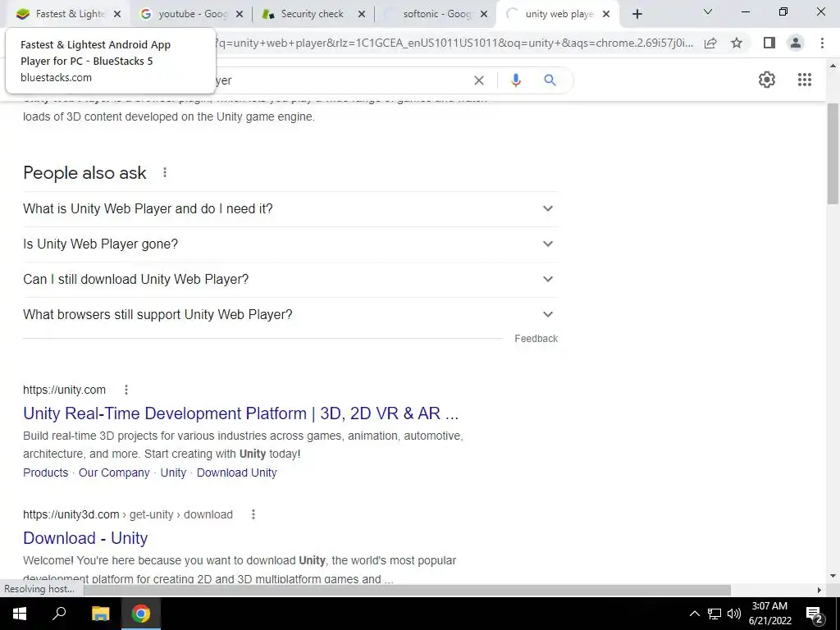The width and height of the screenshot is (840, 630).
Task: Open the Google apps grid
Action: coord(804,80)
